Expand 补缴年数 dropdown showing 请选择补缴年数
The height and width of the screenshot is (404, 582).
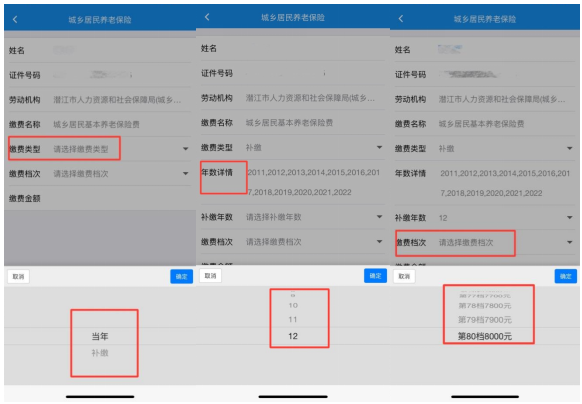292,217
